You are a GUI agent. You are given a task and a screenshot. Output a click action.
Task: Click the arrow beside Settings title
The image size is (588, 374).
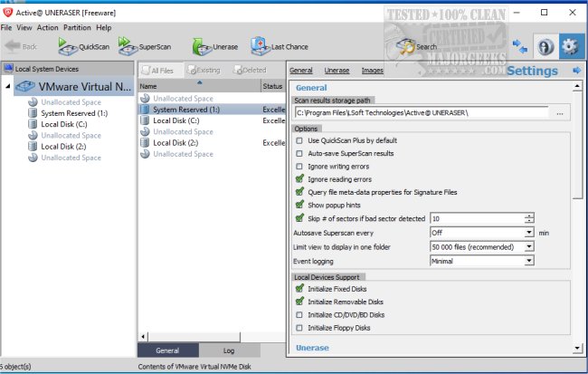click(577, 71)
